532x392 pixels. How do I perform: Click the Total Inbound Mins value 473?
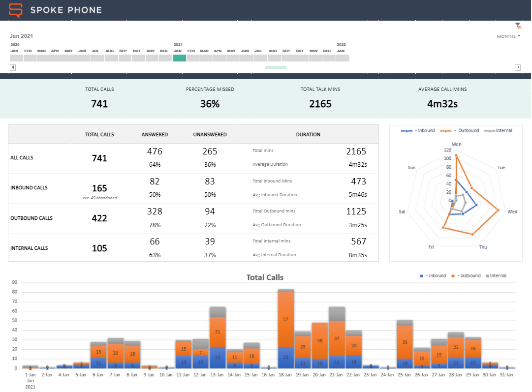359,181
